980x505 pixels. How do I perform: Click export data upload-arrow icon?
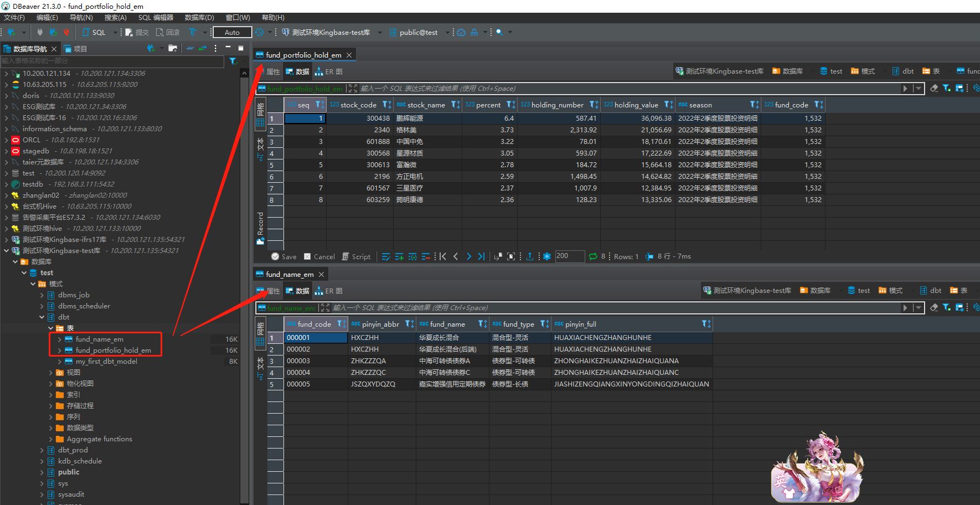pyautogui.click(x=530, y=256)
